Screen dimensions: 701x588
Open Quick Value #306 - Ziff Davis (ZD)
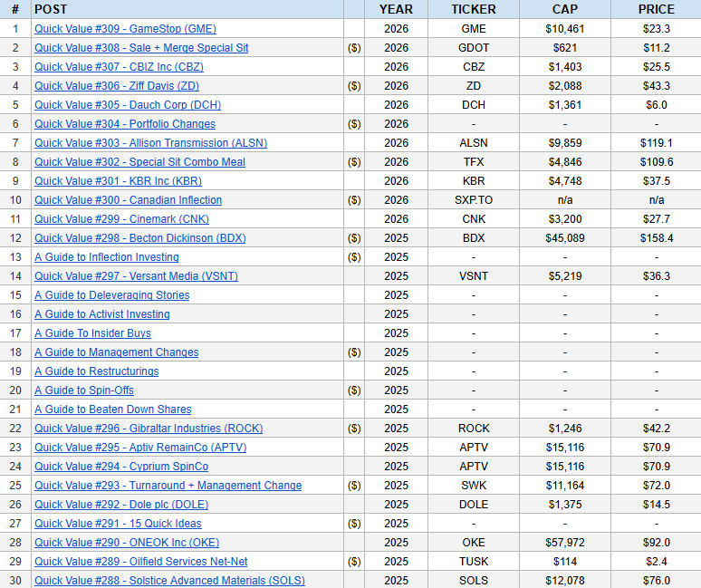point(117,86)
